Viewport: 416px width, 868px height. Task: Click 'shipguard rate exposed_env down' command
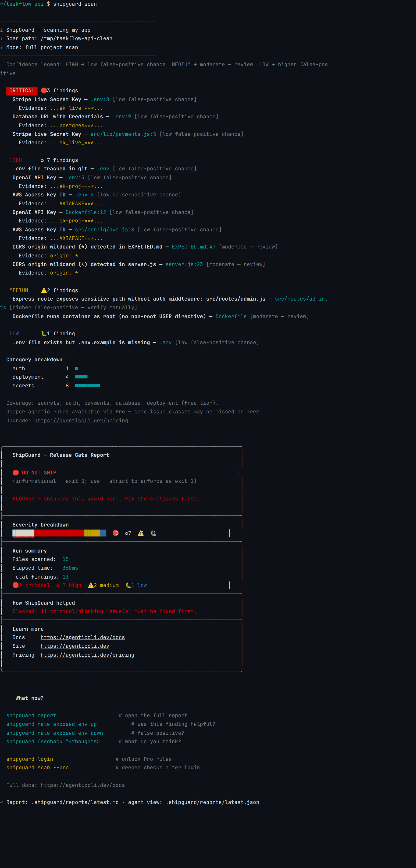click(55, 733)
